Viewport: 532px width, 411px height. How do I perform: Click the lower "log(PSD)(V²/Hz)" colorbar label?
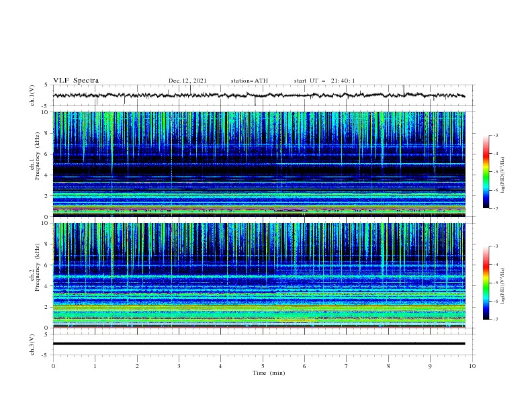tap(503, 286)
